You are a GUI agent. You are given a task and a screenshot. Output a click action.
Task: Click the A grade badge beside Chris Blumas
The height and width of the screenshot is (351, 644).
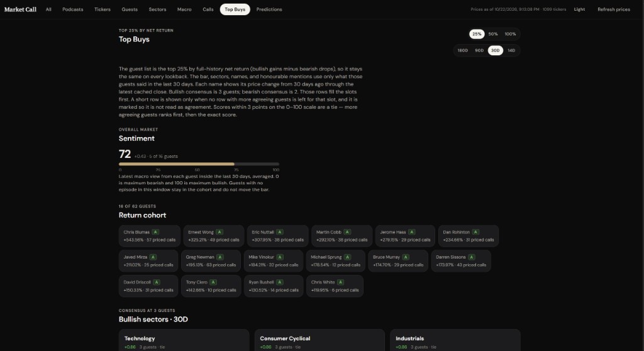pos(155,232)
